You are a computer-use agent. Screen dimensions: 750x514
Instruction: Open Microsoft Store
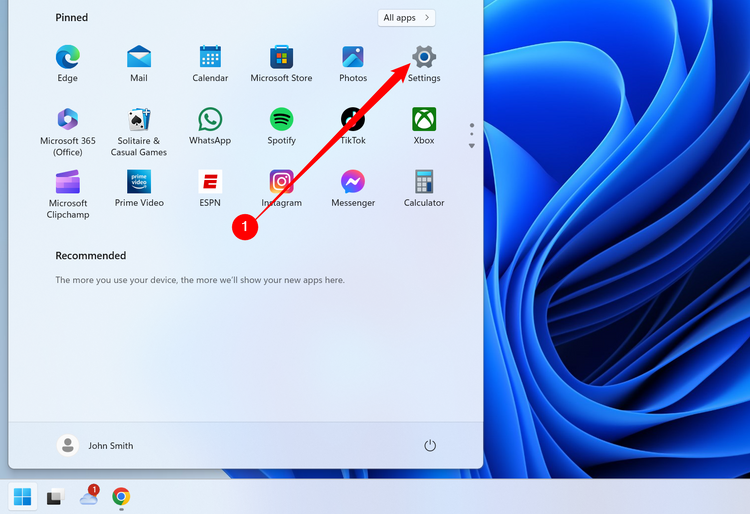click(281, 64)
